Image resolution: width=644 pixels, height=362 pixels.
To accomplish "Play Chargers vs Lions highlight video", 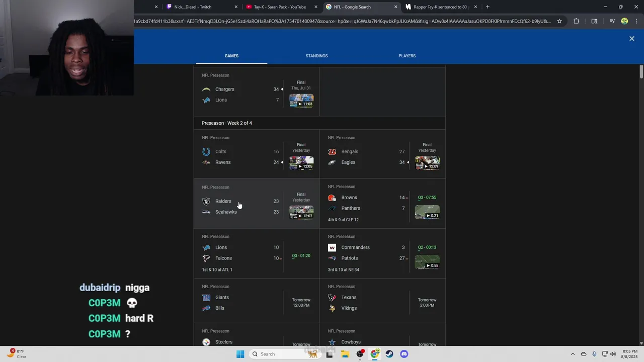I will (301, 100).
